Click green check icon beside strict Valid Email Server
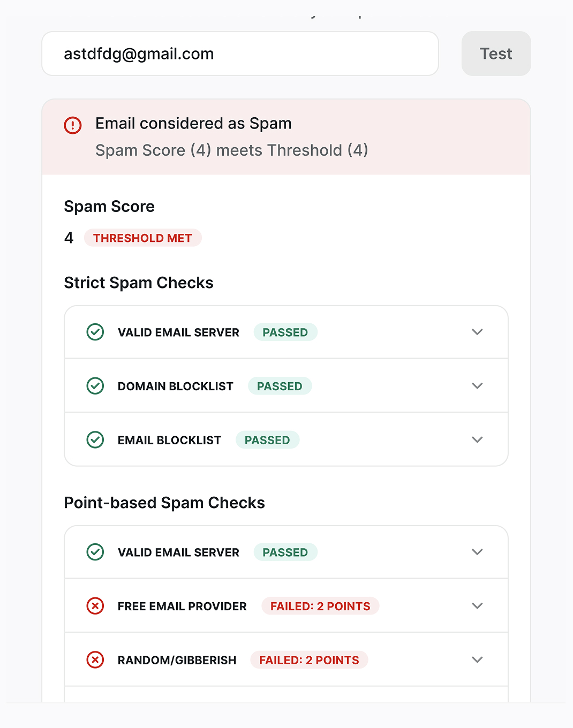The height and width of the screenshot is (728, 573). point(95,332)
